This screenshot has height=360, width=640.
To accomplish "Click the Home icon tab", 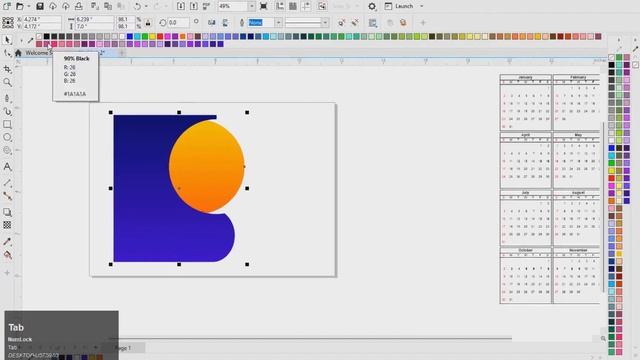I will click(18, 53).
